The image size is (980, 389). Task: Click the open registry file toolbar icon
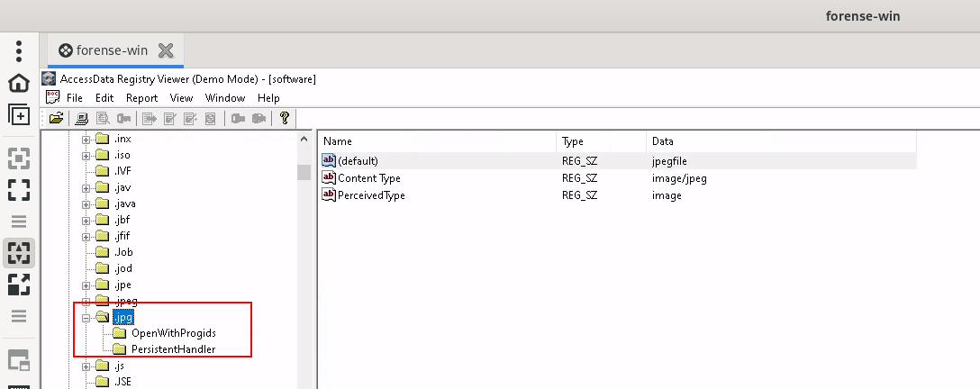[56, 118]
